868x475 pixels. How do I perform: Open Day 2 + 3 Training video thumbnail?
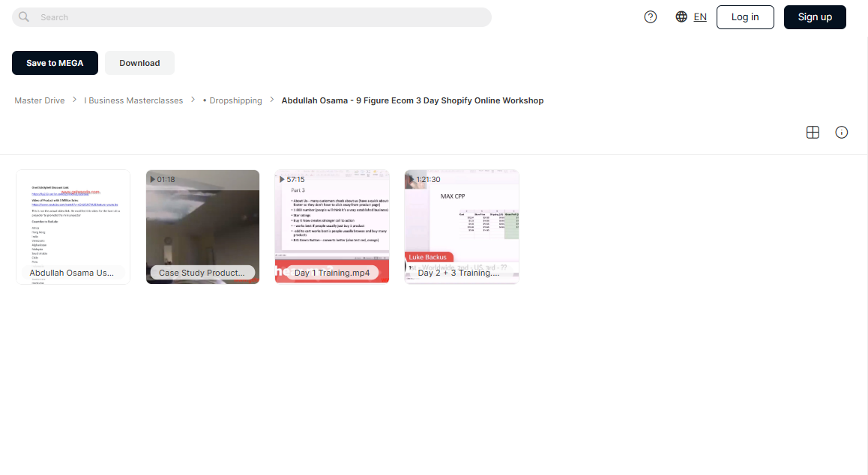tap(462, 227)
